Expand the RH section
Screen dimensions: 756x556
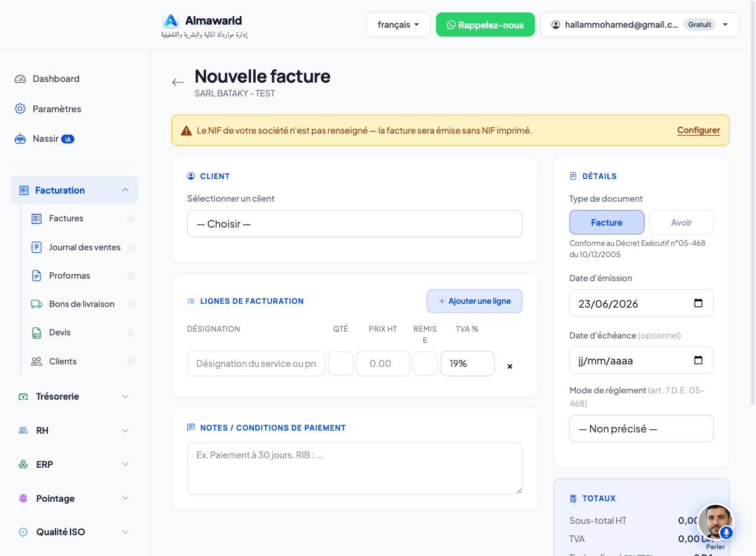point(74,431)
